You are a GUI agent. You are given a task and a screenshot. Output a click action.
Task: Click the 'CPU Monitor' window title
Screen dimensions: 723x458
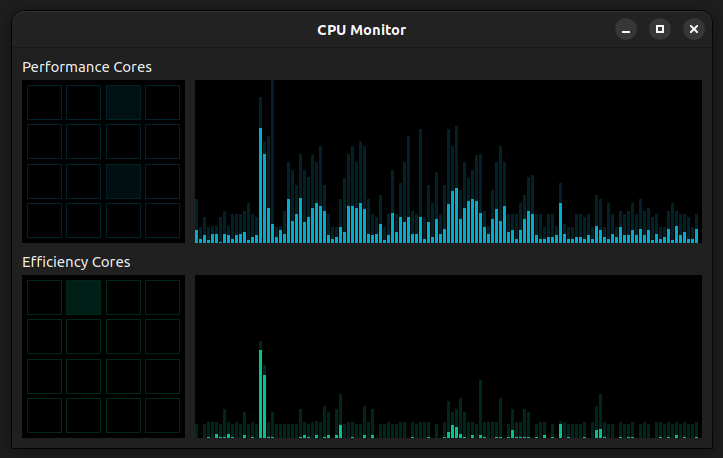pos(362,30)
